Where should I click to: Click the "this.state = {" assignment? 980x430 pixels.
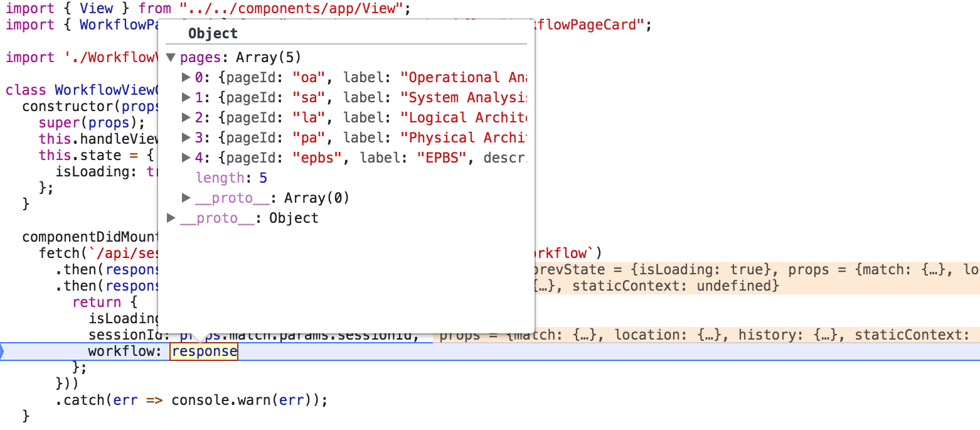click(96, 155)
